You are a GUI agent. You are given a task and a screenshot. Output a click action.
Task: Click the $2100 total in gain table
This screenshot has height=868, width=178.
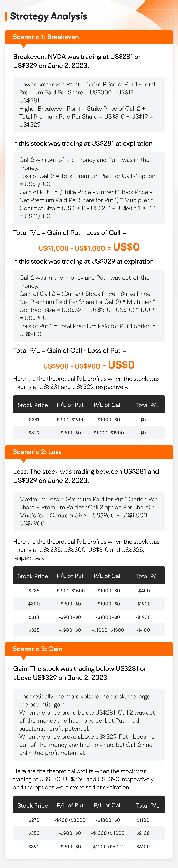143,833
